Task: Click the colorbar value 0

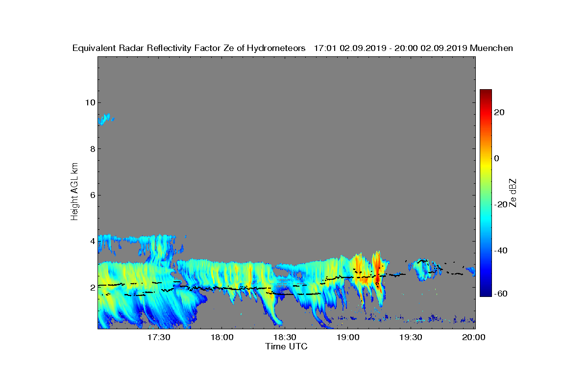Action: tap(497, 158)
